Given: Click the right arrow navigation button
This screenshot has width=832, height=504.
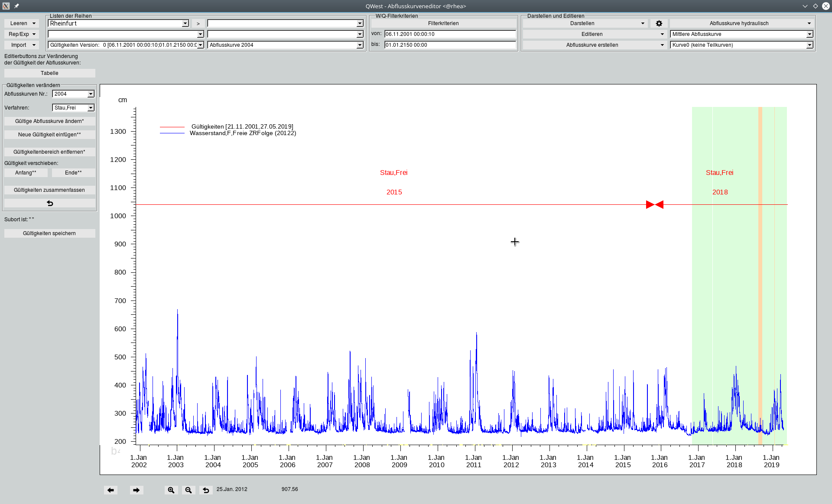Looking at the screenshot, I should pos(136,490).
